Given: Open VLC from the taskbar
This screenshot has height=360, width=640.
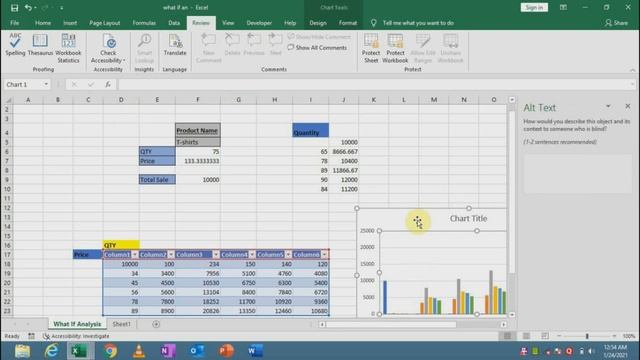Looking at the screenshot, I should (x=139, y=351).
